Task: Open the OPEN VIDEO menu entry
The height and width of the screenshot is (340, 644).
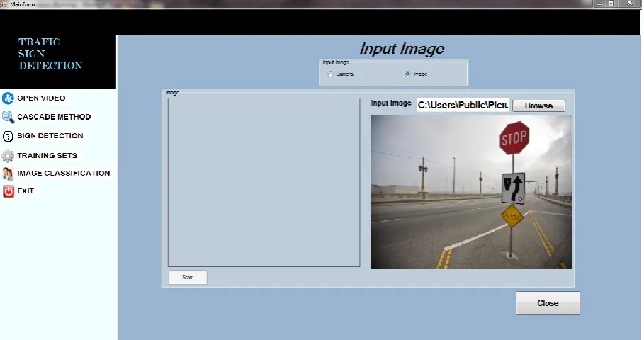Action: click(41, 98)
